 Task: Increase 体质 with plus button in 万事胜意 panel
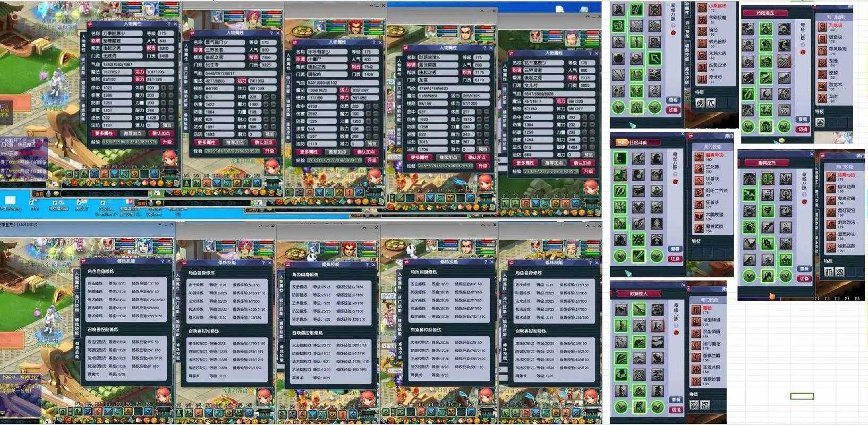(164, 88)
